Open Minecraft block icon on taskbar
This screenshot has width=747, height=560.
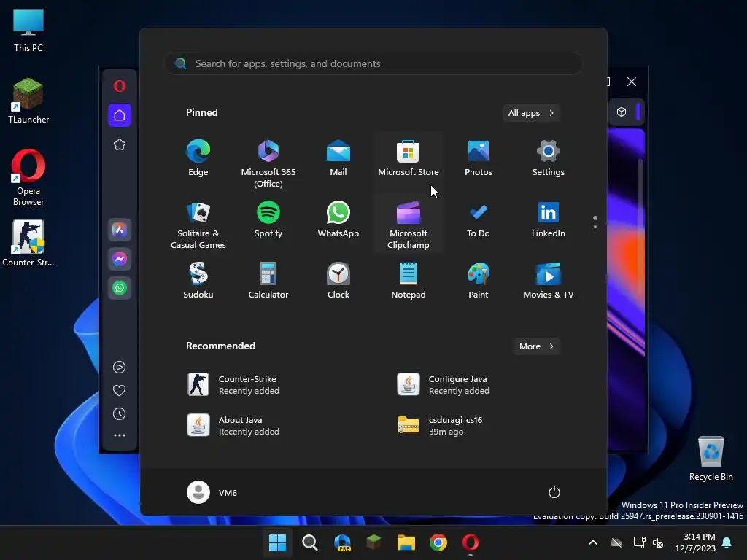(x=374, y=542)
